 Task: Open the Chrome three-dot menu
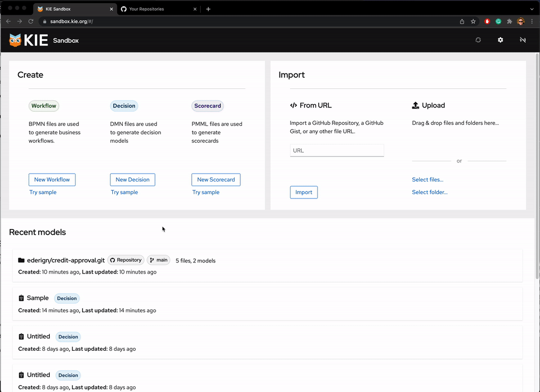(532, 22)
